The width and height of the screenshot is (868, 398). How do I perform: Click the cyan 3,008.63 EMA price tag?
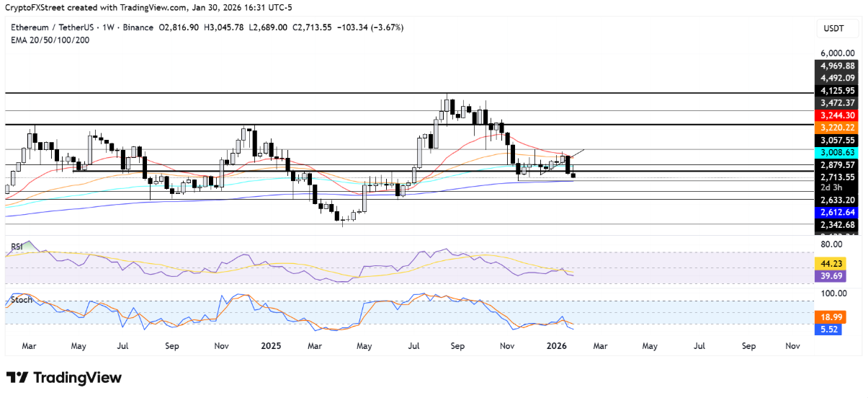click(836, 154)
